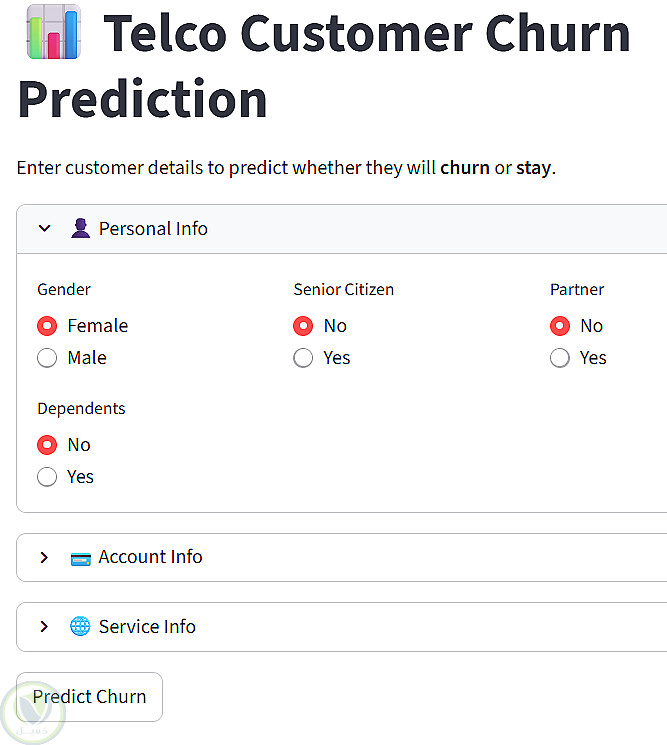667x745 pixels.
Task: Select Female gender option
Action: pos(47,326)
